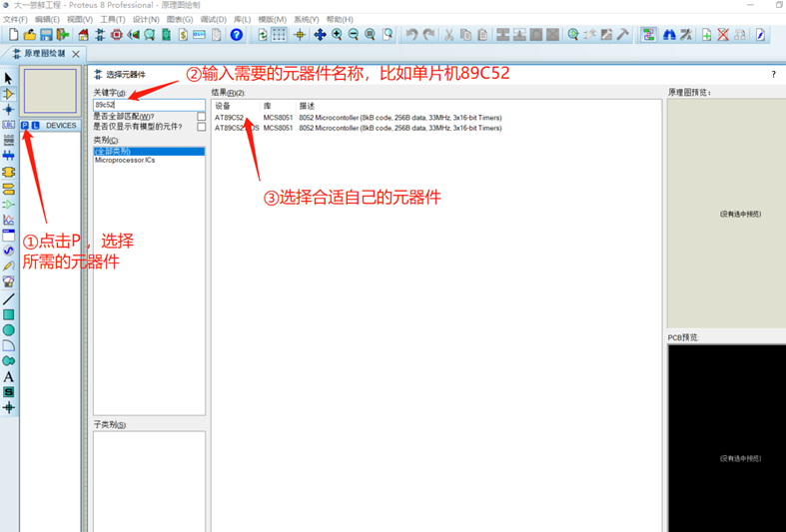Select the 全部类别 category
The image size is (786, 532).
[149, 152]
